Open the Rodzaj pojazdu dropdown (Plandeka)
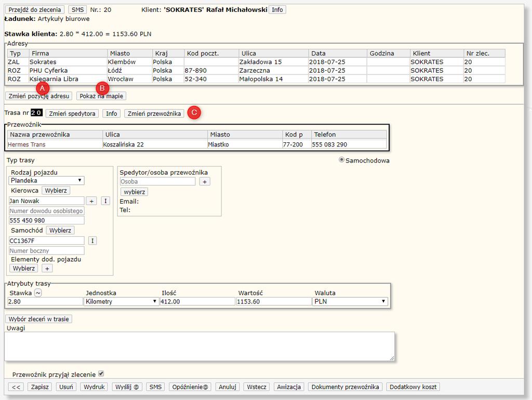532x400 pixels. pyautogui.click(x=46, y=180)
